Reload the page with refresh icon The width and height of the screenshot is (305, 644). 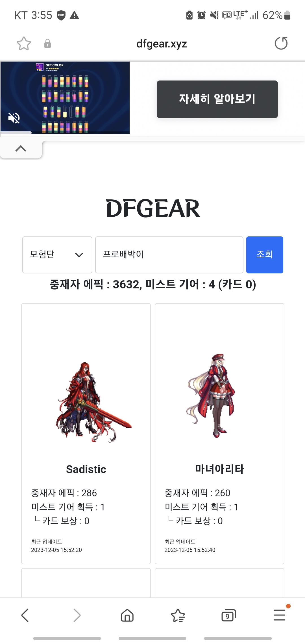tap(281, 43)
